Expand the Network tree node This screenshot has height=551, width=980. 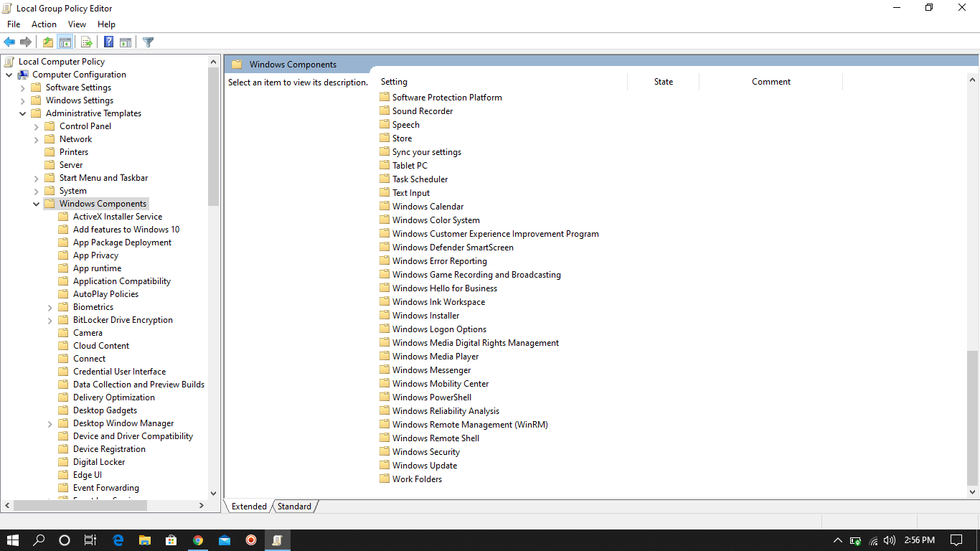pos(36,139)
